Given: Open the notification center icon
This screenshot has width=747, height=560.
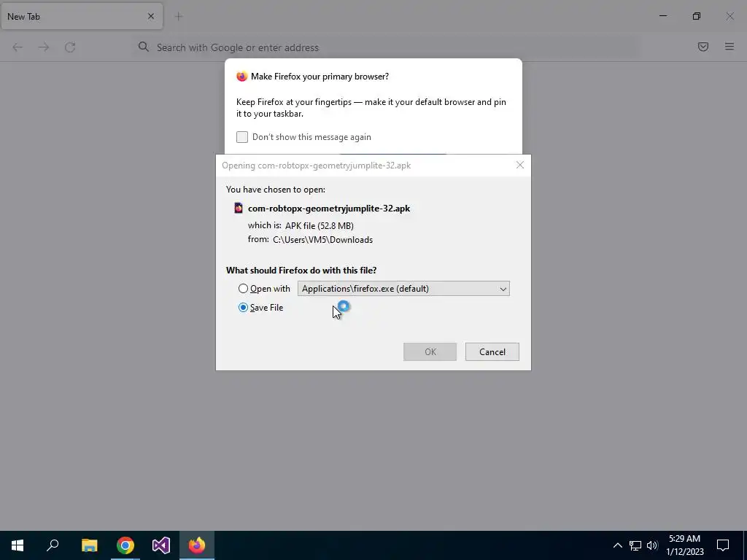Looking at the screenshot, I should click(x=723, y=545).
